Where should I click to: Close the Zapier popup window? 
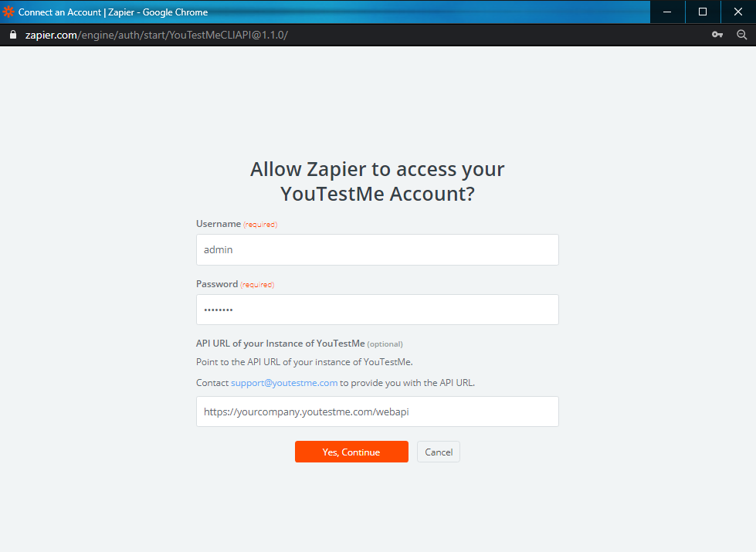737,12
